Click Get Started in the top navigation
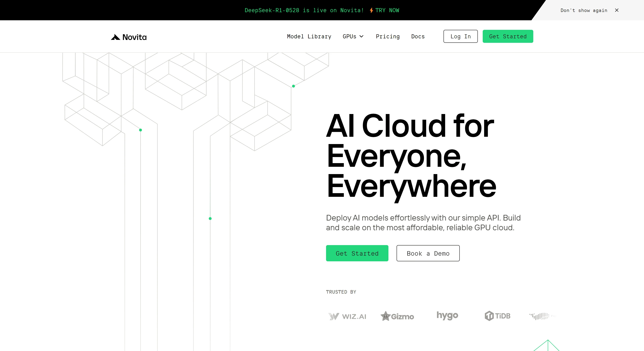The height and width of the screenshot is (351, 644). click(508, 37)
